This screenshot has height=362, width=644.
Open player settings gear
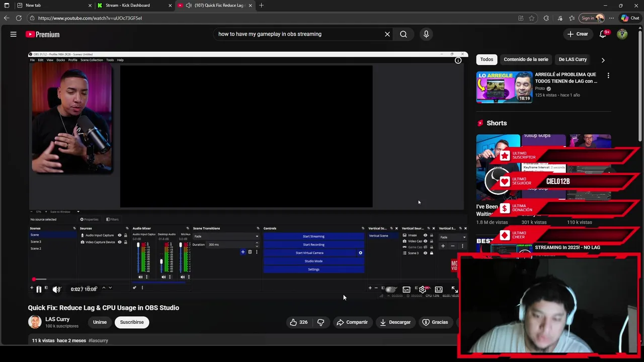[x=423, y=290]
